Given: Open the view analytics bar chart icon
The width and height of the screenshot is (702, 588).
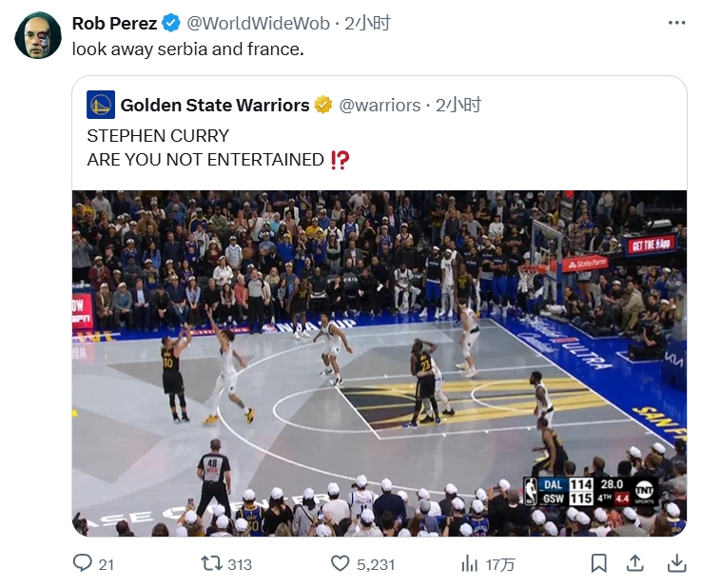Looking at the screenshot, I should 469,563.
